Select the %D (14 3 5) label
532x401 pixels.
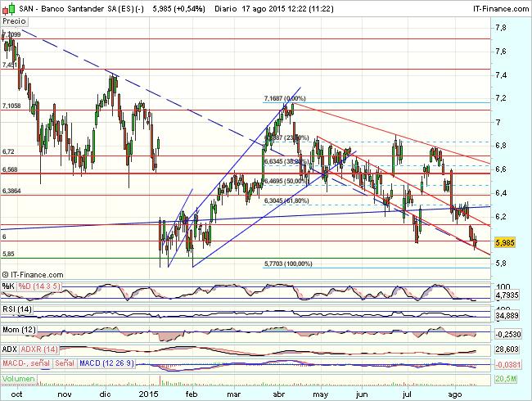39,286
